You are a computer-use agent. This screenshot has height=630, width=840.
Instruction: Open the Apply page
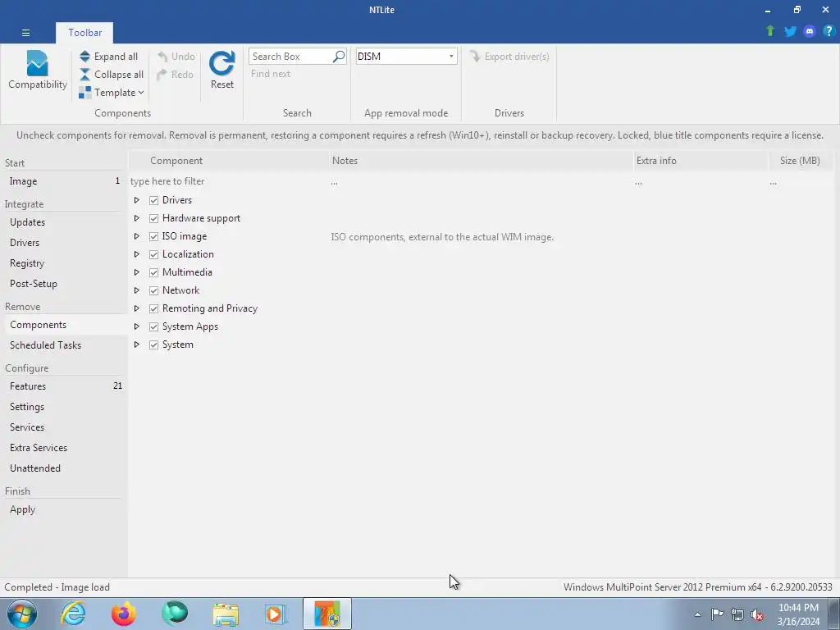coord(63,509)
